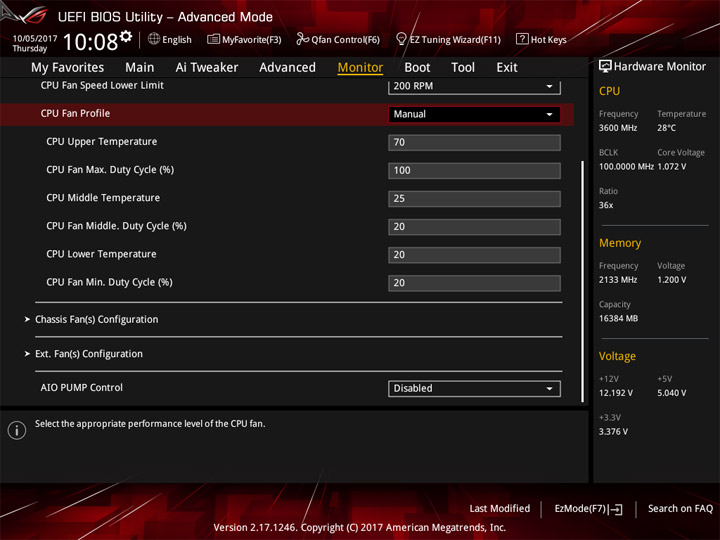Click the MyFavorite list icon

pos(213,39)
